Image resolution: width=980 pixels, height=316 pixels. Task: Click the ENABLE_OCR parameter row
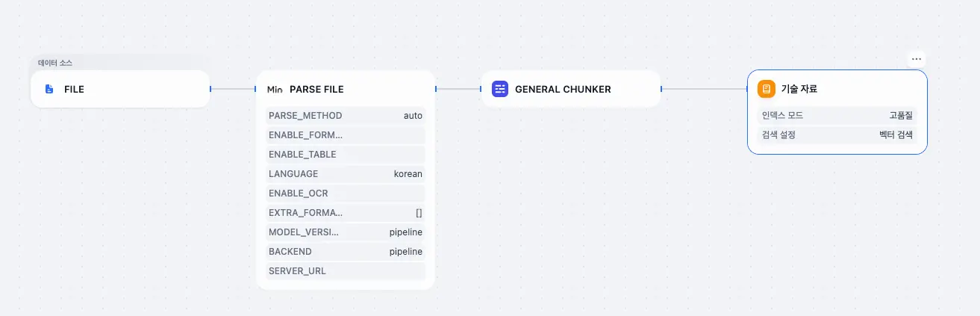pyautogui.click(x=345, y=193)
